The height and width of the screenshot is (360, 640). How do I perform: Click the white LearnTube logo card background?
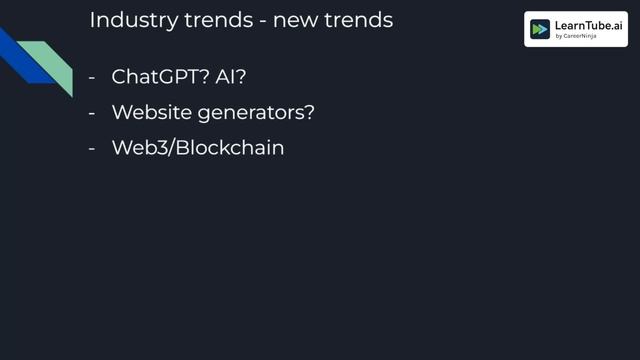click(576, 29)
